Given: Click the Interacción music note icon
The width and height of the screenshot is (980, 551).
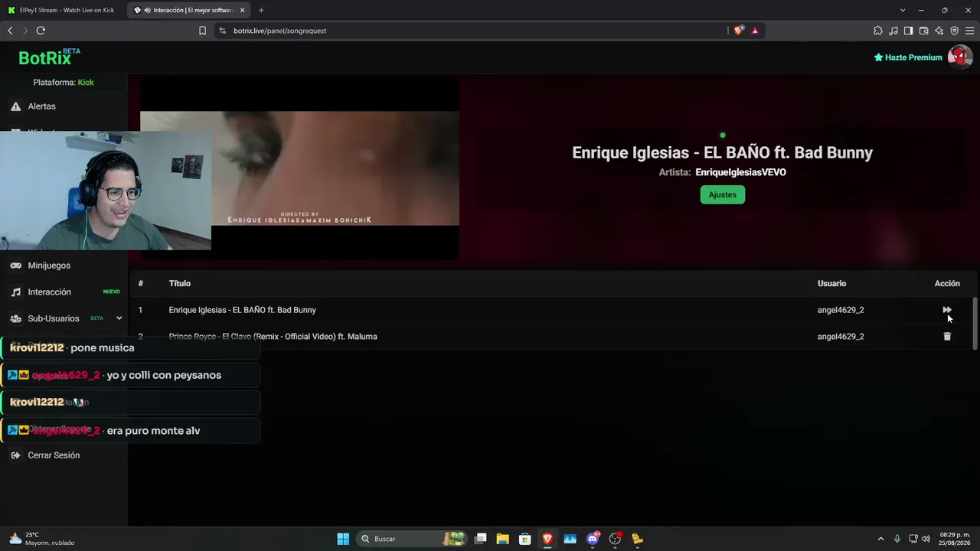Looking at the screenshot, I should tap(15, 292).
